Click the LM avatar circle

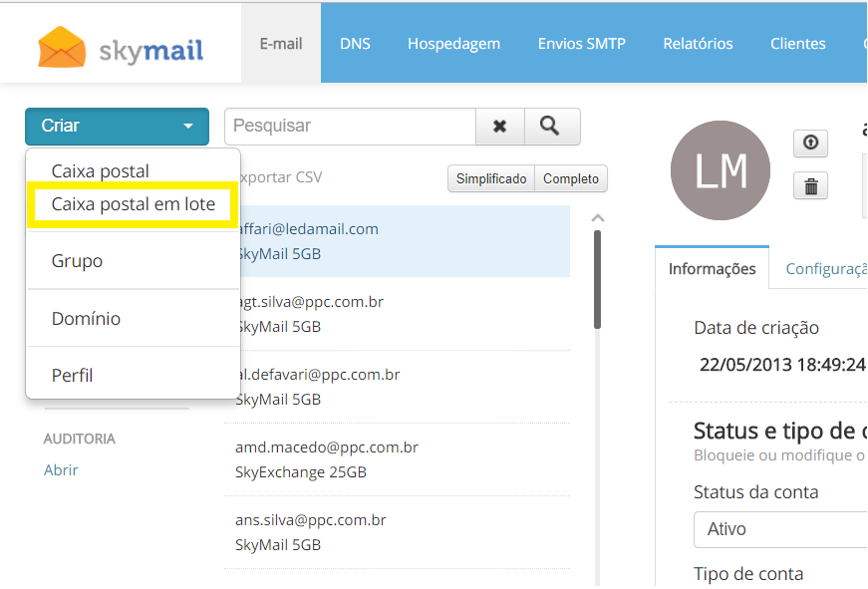721,170
